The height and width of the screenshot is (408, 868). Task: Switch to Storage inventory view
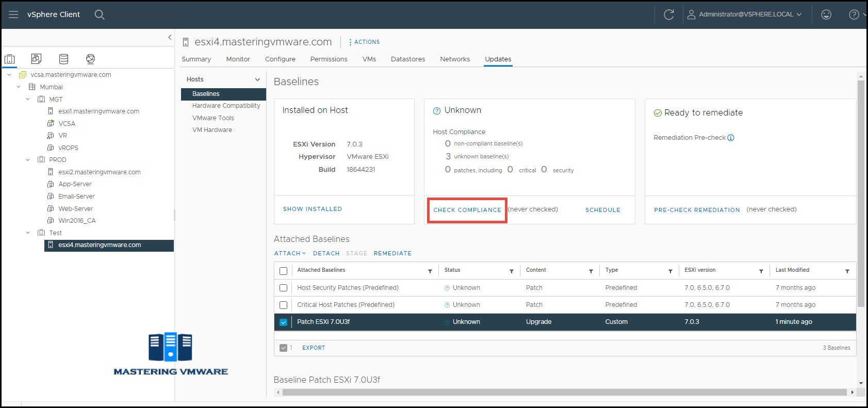click(x=63, y=59)
